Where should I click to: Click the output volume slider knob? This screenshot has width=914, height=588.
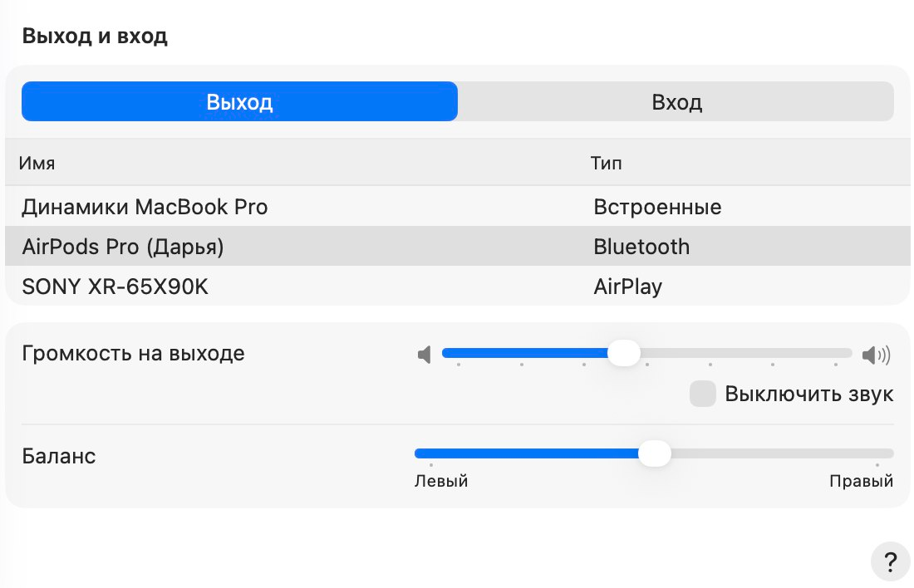pos(623,353)
